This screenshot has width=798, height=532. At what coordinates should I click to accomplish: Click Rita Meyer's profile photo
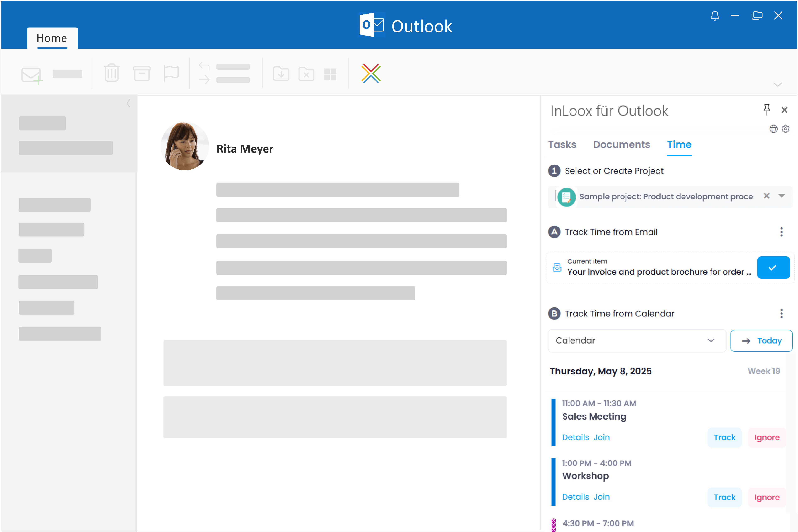[185, 146]
